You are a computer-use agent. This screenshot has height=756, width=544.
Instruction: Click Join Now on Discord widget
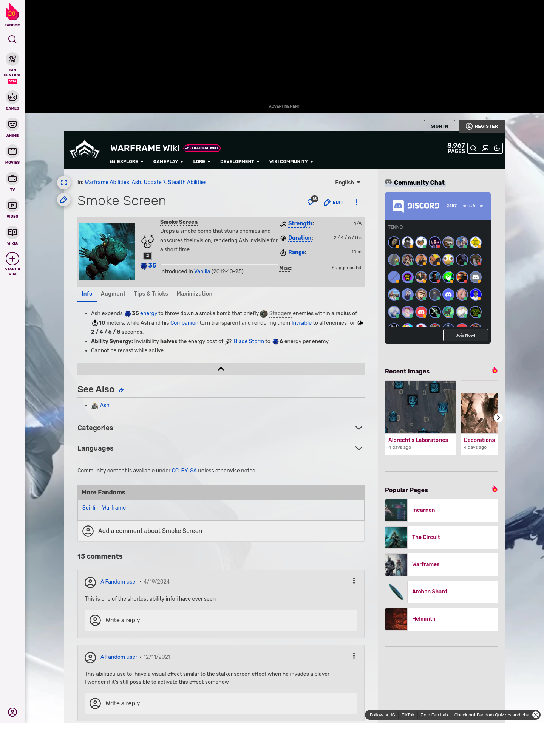pos(466,335)
